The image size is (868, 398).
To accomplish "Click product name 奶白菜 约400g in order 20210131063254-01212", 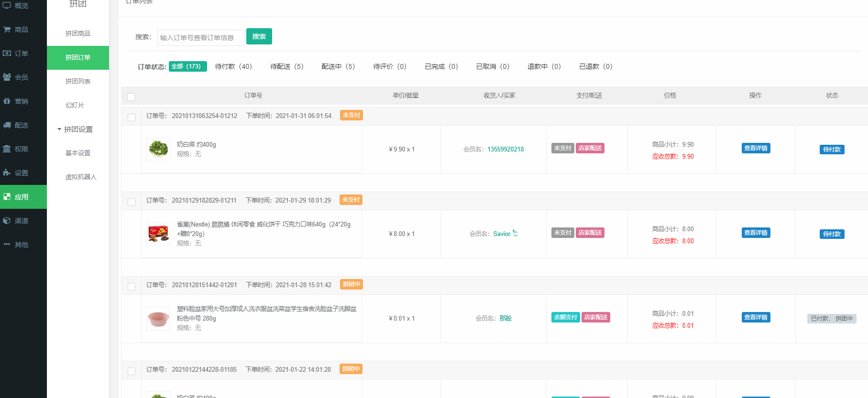I will [197, 144].
